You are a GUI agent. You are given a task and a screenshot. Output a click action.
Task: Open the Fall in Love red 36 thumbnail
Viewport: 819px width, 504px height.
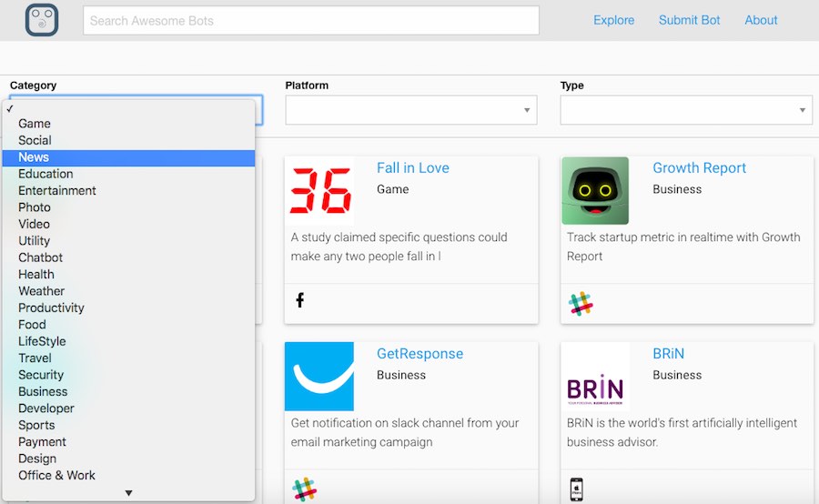pos(319,191)
